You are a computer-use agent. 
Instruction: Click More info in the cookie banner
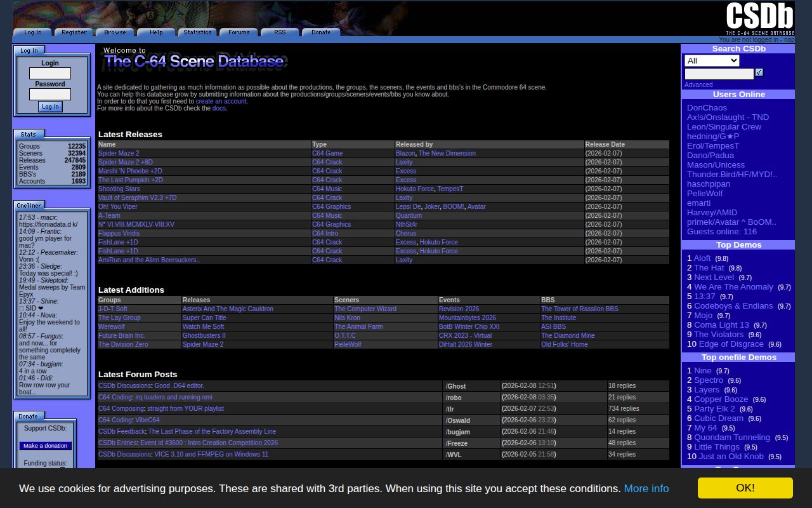pos(646,488)
